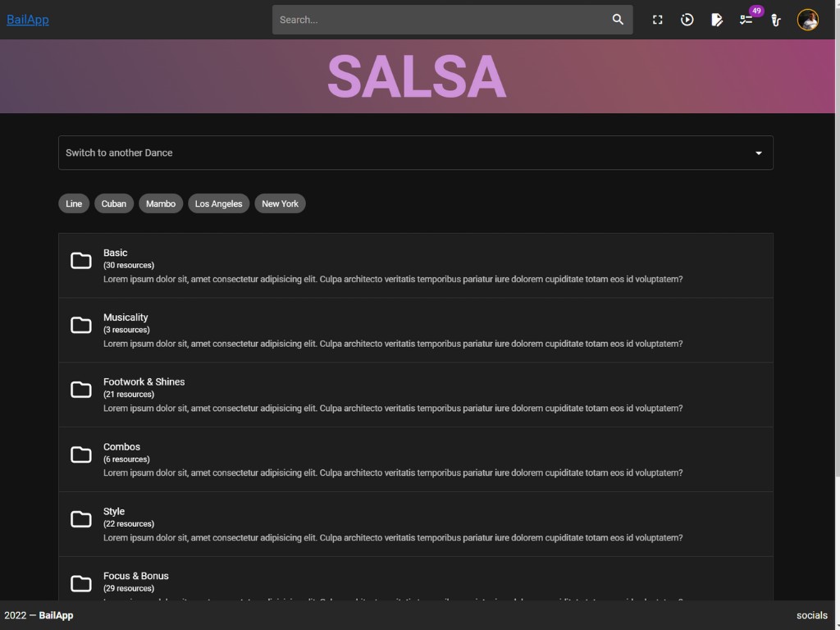Image resolution: width=840 pixels, height=630 pixels.
Task: Open the edit note document icon
Action: point(717,20)
